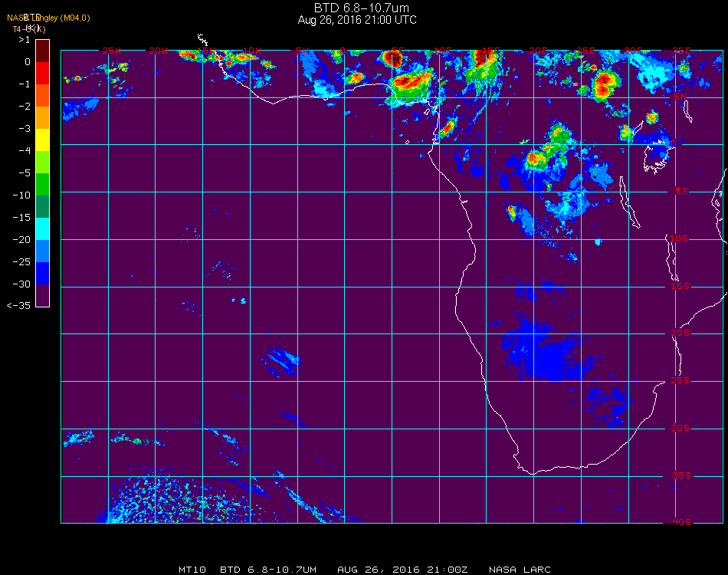Viewport: 728px width, 575px height.
Task: Select the yellow legend color swatch
Action: (x=43, y=140)
